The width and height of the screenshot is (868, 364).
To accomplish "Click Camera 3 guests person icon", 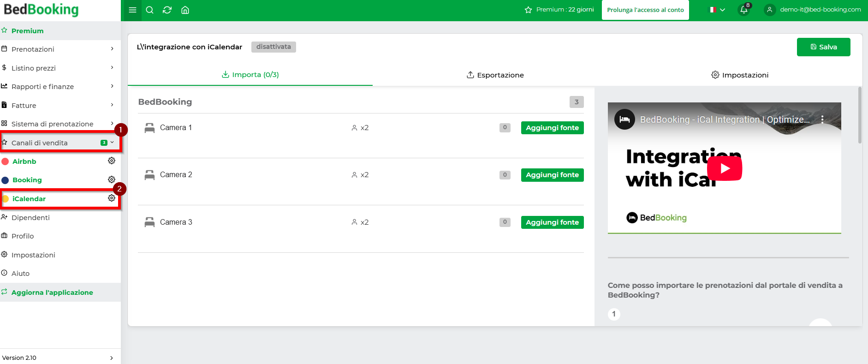I will (x=354, y=222).
